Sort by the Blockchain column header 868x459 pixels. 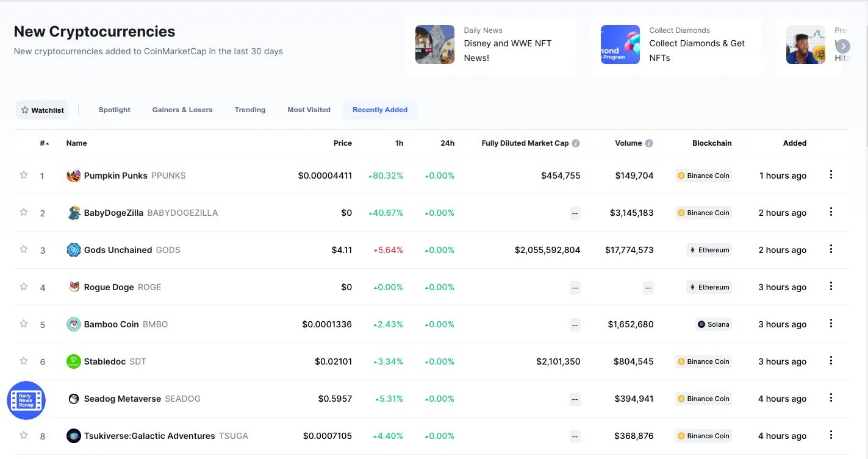(712, 143)
